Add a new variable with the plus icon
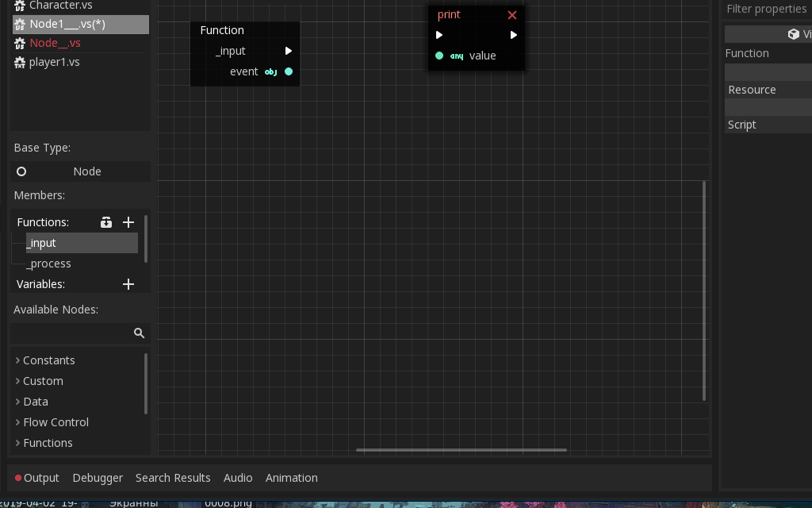 coord(128,283)
